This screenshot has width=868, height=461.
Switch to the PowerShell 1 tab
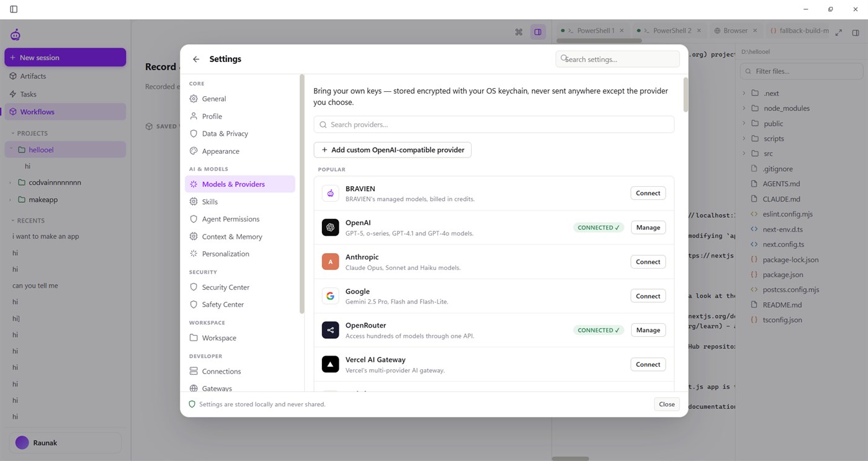[x=593, y=30]
